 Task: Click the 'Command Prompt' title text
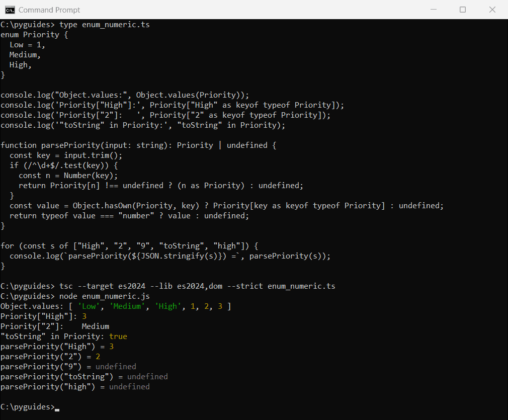(x=49, y=10)
